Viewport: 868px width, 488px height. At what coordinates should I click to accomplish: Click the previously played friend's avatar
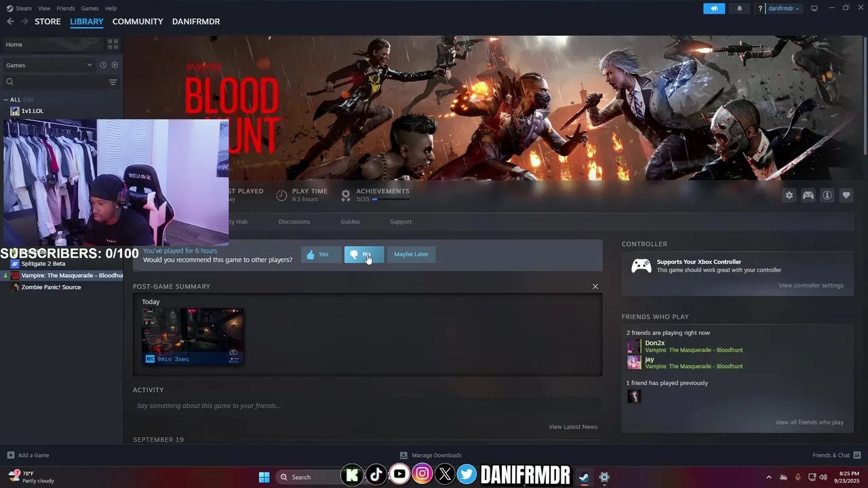click(x=634, y=396)
